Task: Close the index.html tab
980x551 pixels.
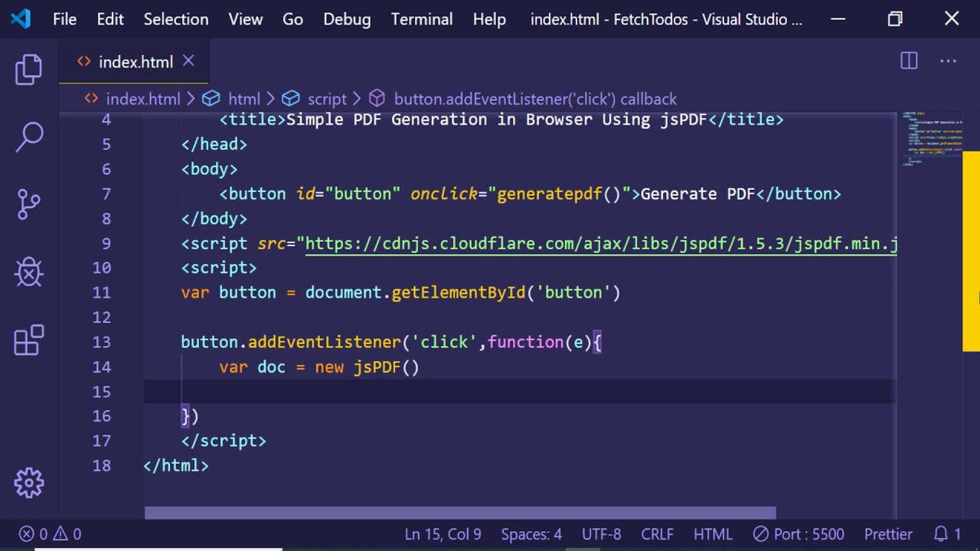Action: (188, 61)
